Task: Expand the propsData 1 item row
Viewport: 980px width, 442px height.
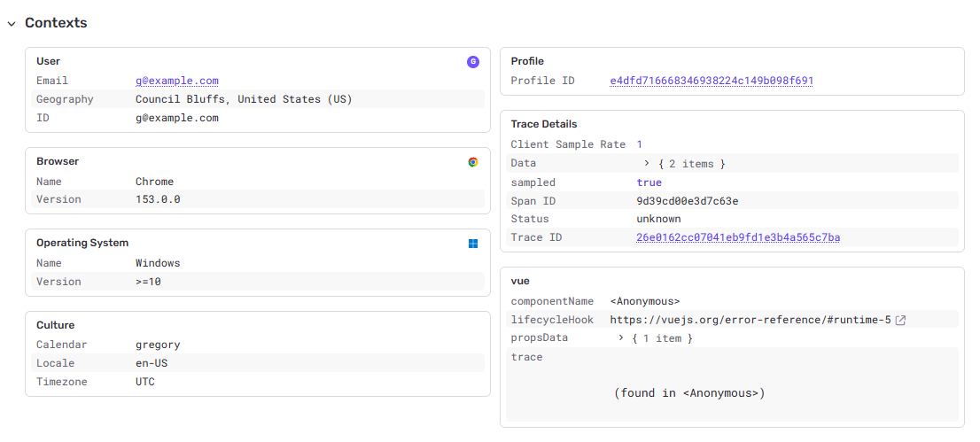Action: tap(621, 337)
